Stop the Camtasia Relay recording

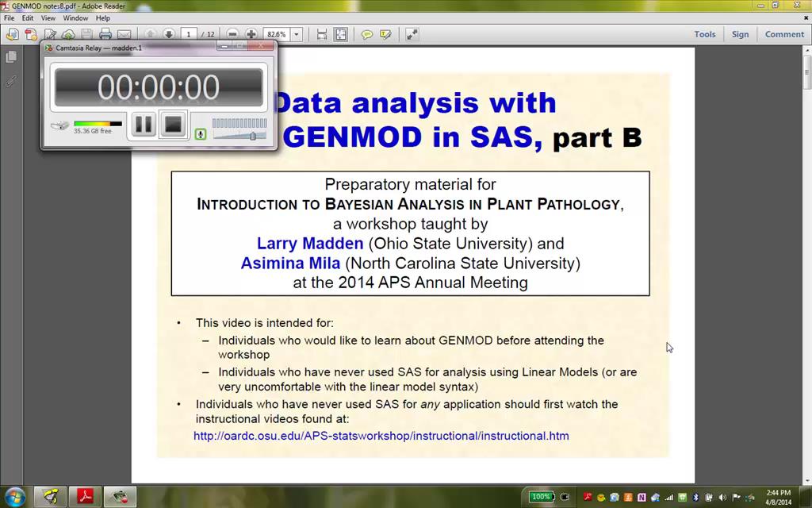173,125
